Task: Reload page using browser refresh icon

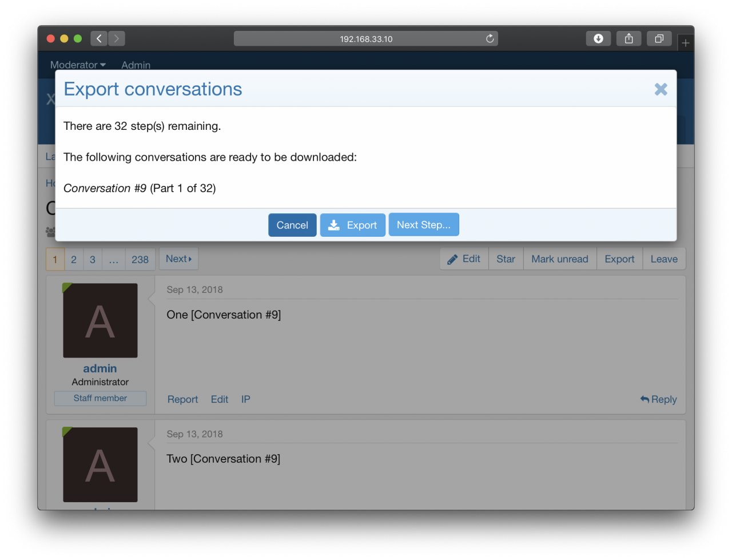Action: click(490, 39)
